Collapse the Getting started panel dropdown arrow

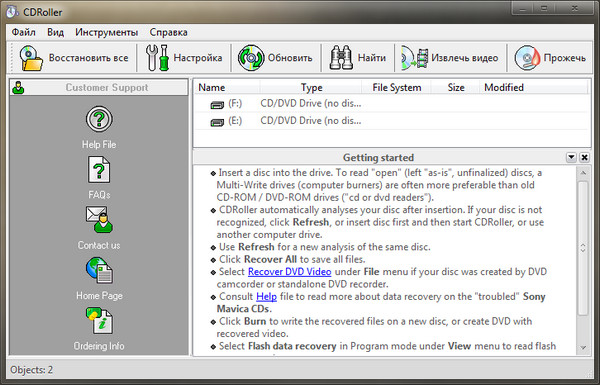coord(571,157)
